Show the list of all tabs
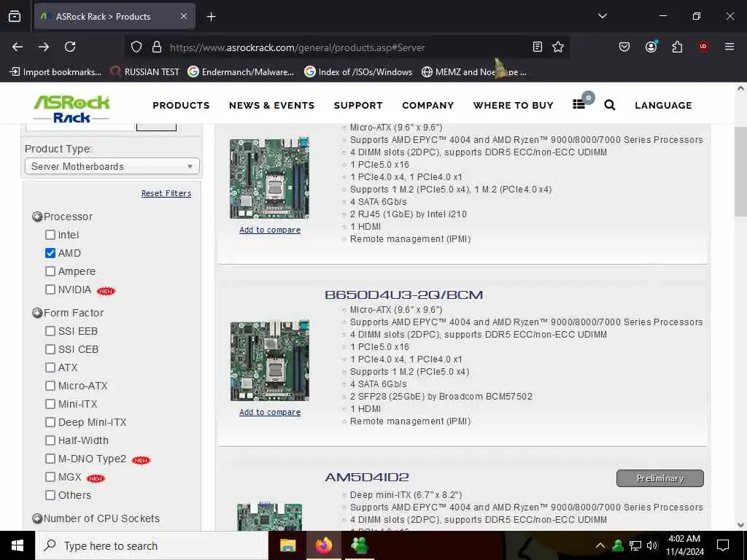 point(602,16)
